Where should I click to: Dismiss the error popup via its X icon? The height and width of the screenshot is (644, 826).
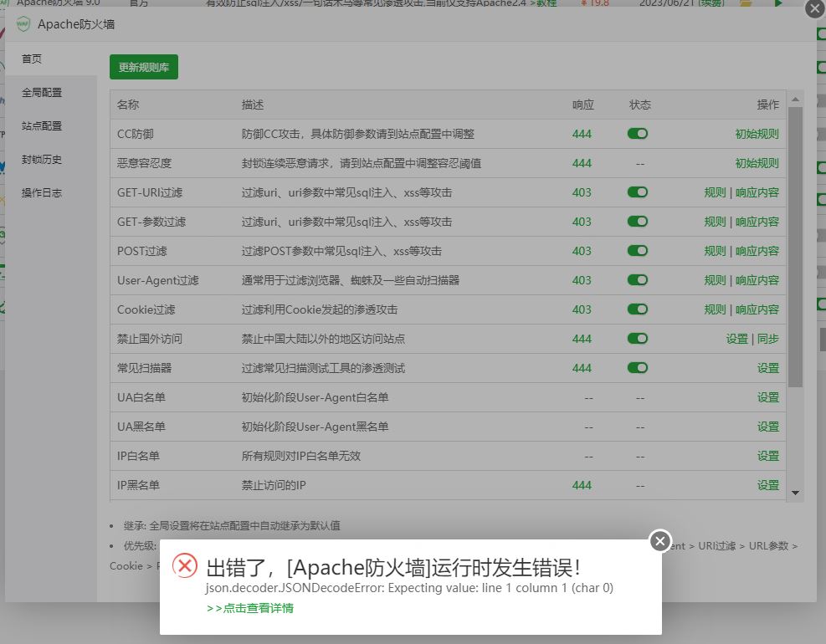click(660, 540)
